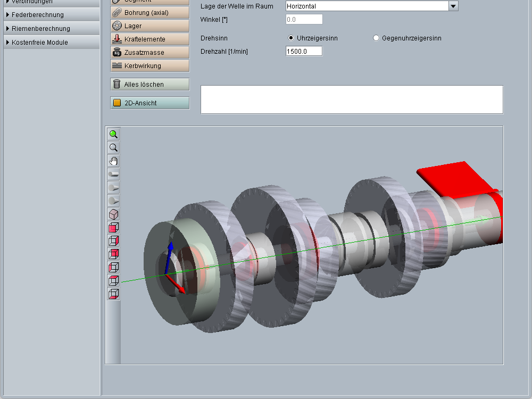Expand the Kostenfreie Module section
The width and height of the screenshot is (532, 399).
[39, 43]
